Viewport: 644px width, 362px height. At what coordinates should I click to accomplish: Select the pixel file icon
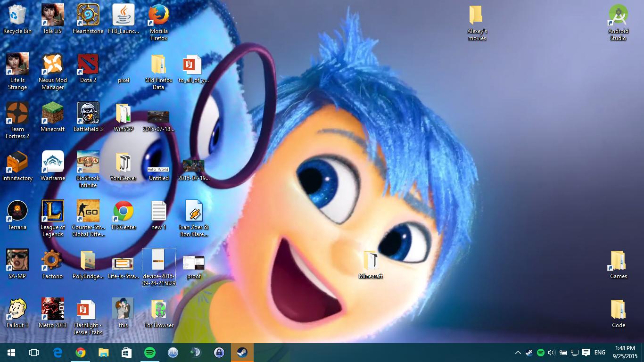[123, 78]
